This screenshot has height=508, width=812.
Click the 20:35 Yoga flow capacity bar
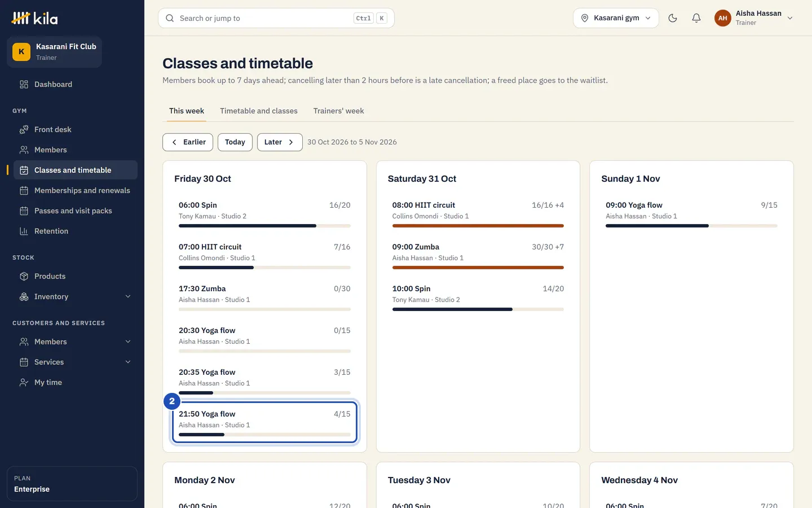click(264, 393)
